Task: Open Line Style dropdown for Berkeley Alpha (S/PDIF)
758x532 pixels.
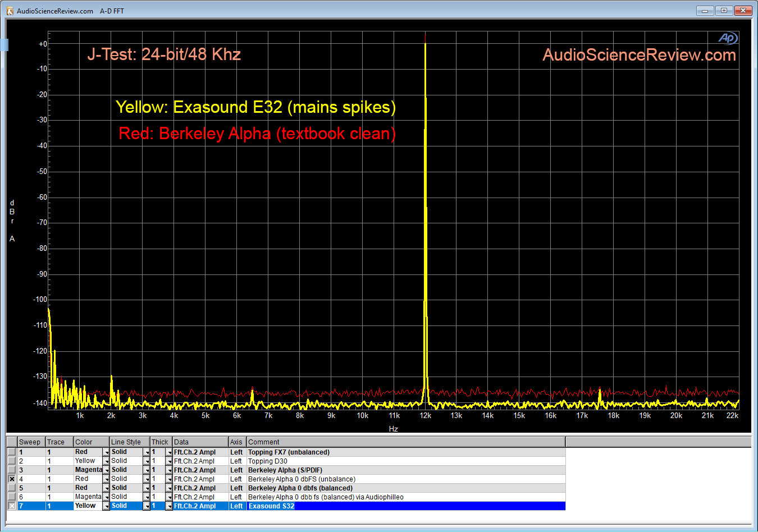Action: pyautogui.click(x=147, y=470)
